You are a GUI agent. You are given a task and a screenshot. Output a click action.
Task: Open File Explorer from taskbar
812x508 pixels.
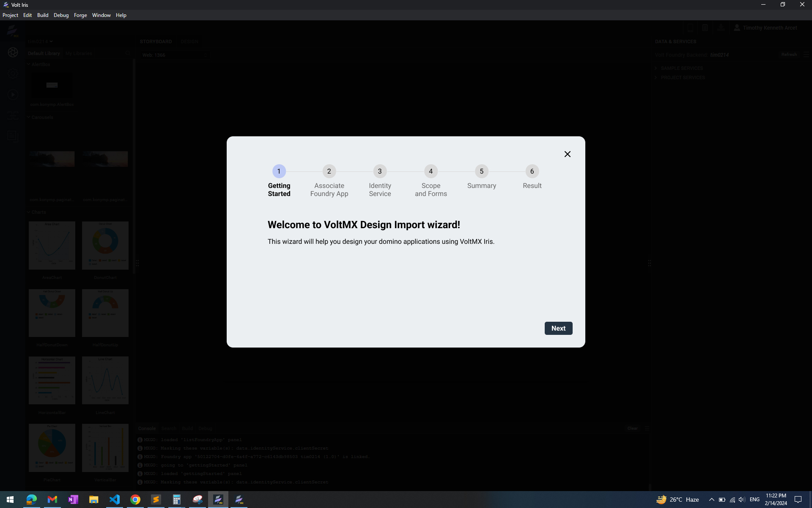[x=94, y=500]
